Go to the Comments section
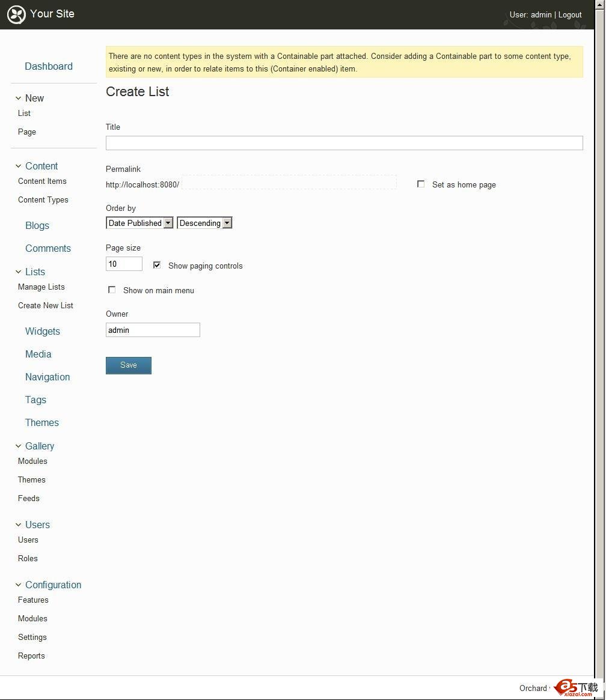The image size is (606, 700). tap(47, 248)
